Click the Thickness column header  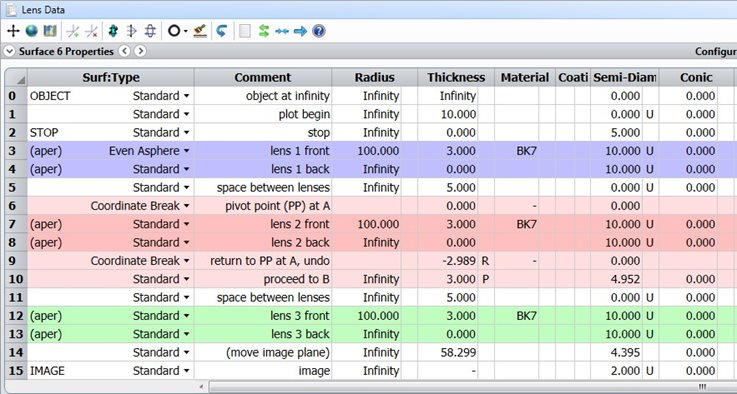pos(456,77)
